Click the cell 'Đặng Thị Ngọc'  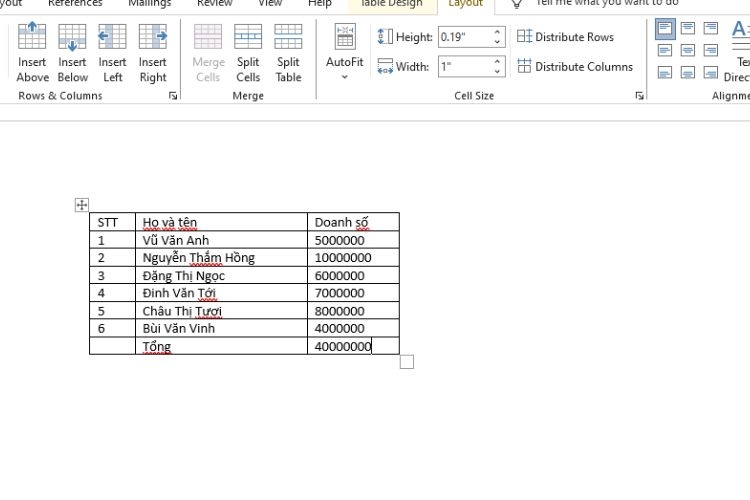point(221,275)
